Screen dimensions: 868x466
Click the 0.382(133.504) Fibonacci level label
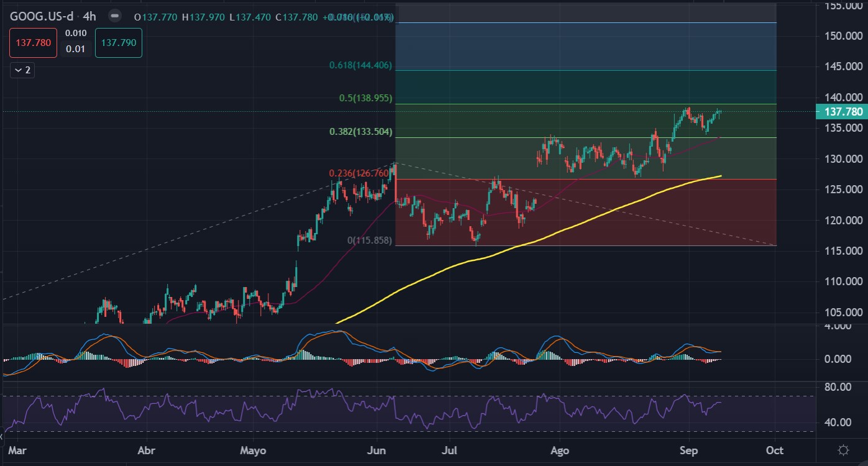362,132
